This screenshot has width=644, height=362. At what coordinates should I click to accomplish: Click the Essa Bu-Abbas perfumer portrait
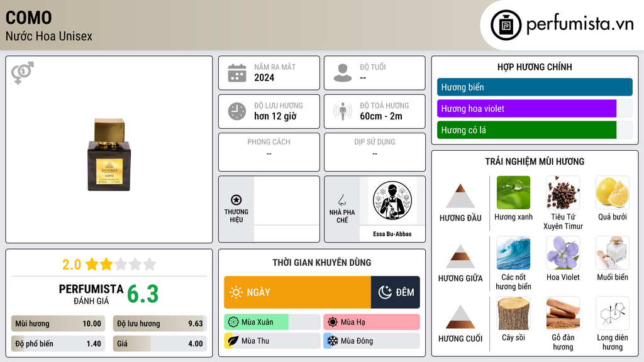(392, 200)
